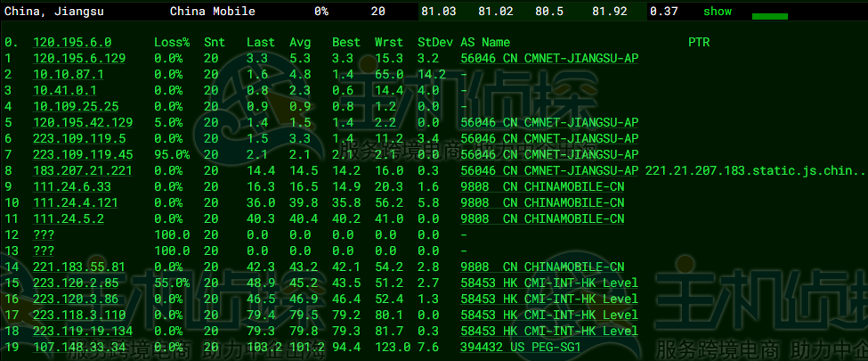
Task: Click the ??? entry on hop 12
Action: pos(44,235)
